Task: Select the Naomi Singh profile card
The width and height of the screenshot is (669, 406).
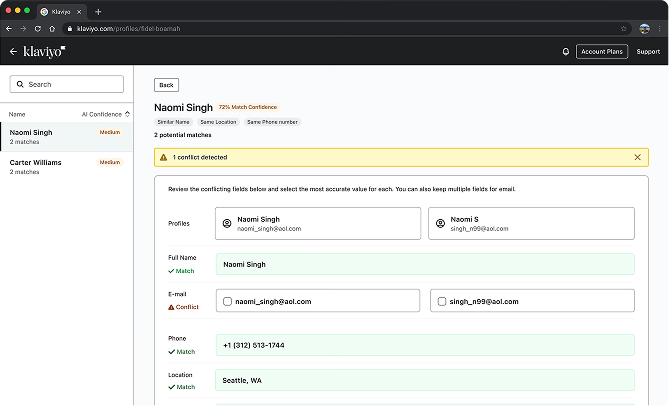Action: click(x=318, y=223)
